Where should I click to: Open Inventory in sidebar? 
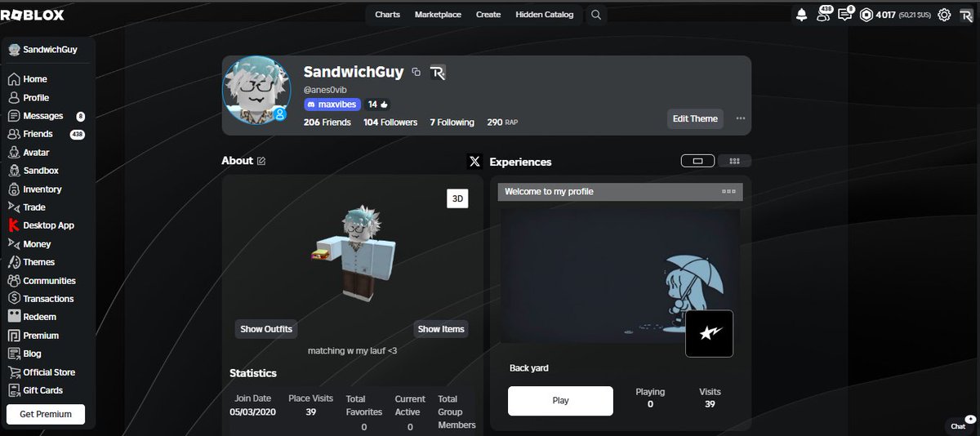tap(34, 189)
